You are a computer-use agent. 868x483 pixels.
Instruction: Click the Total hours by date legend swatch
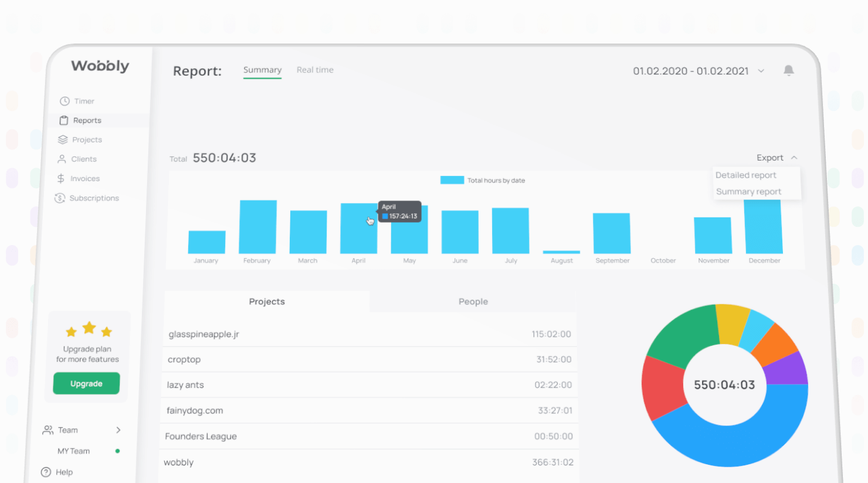[452, 180]
